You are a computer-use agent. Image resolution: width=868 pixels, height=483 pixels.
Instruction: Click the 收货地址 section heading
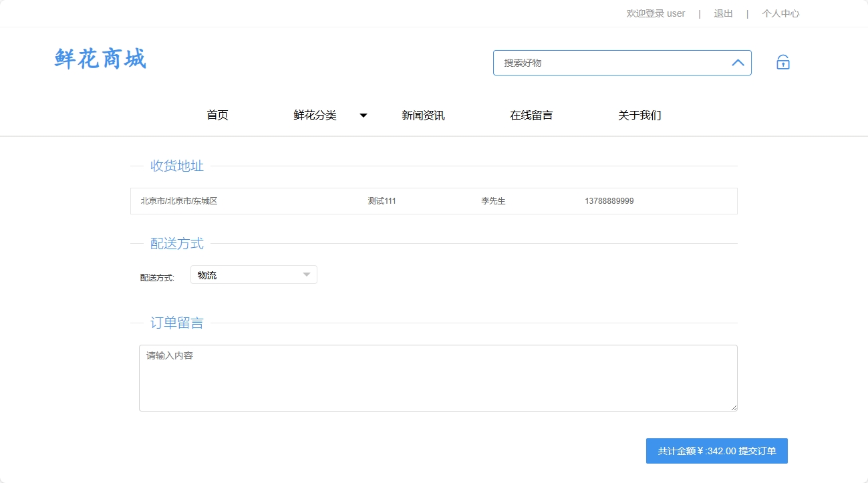coord(176,166)
